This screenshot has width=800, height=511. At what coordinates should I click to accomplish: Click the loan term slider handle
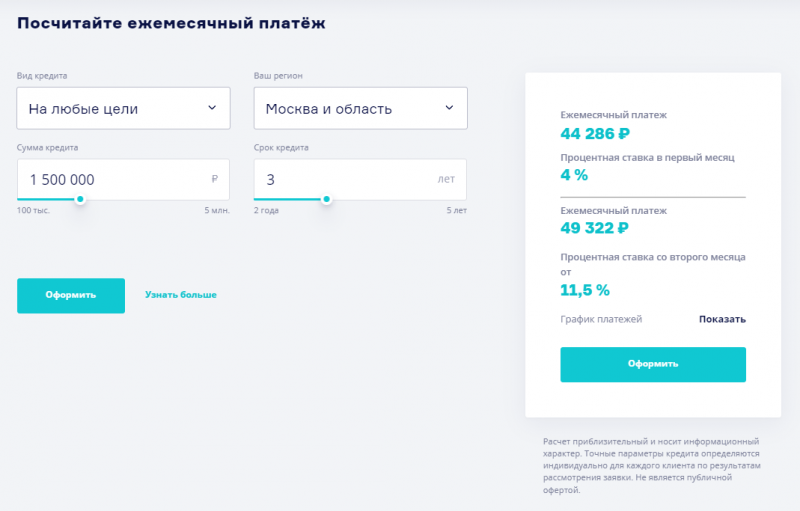[x=326, y=199]
